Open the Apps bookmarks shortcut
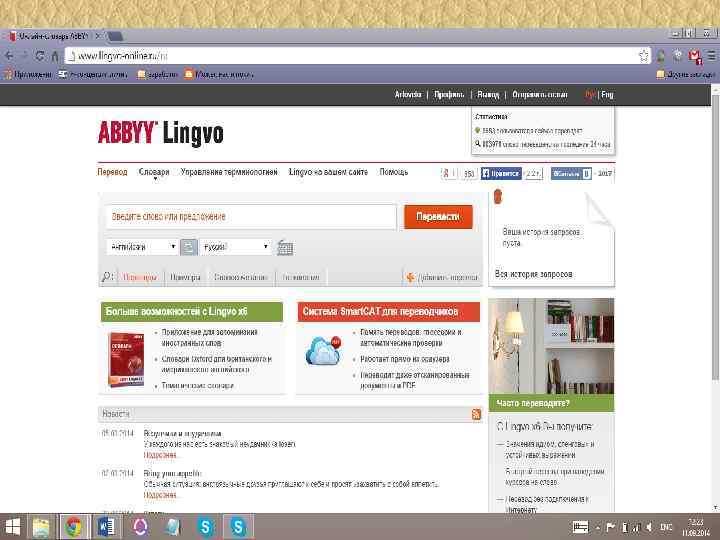 pyautogui.click(x=28, y=74)
